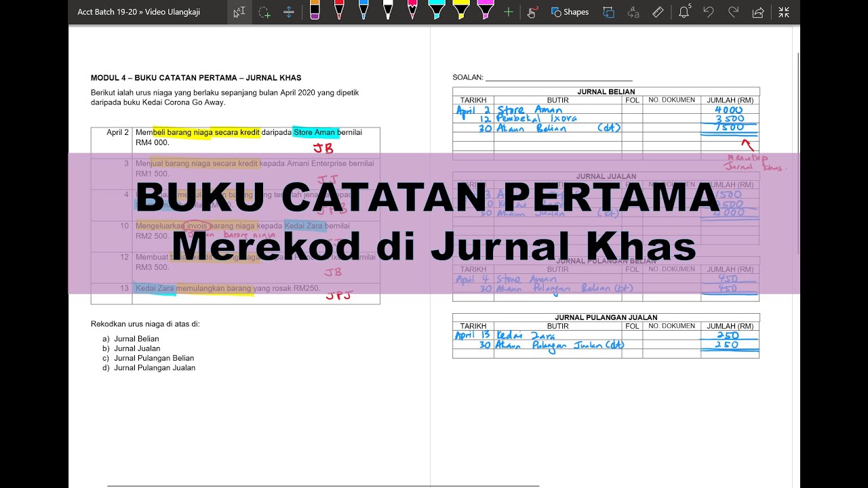Screen dimensions: 868x488
Task: Click the 'JURNAL PULANGAN JUALAN' table title
Action: click(606, 317)
